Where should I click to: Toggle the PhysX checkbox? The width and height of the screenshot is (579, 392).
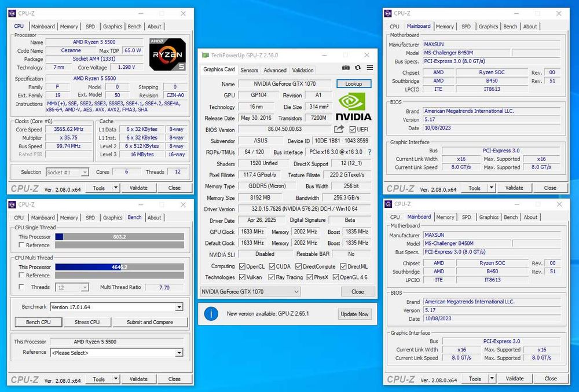[309, 277]
